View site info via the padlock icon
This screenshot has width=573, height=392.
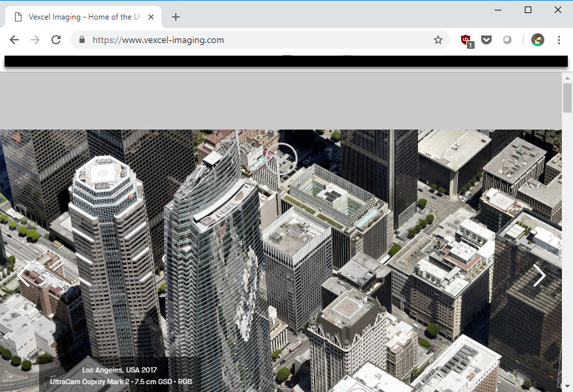point(82,40)
